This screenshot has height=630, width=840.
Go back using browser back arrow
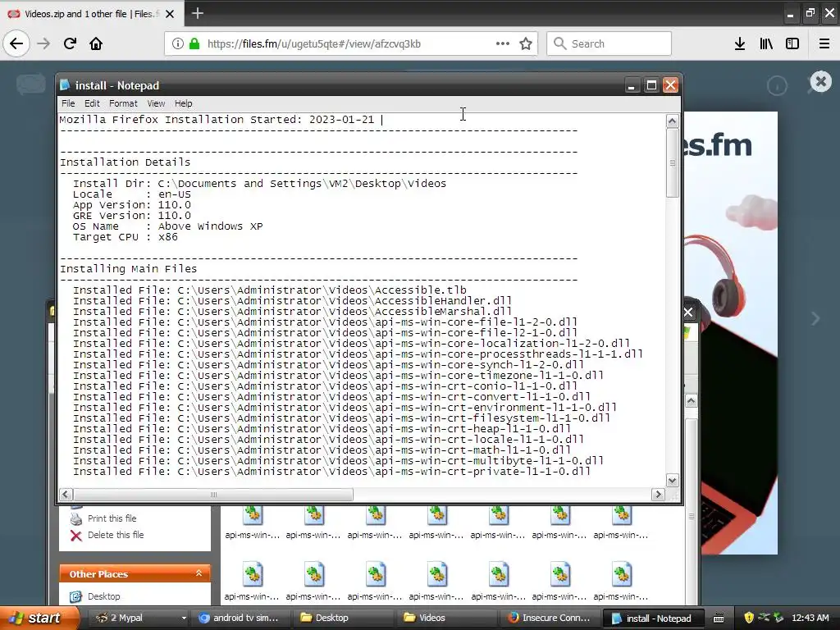click(x=16, y=44)
